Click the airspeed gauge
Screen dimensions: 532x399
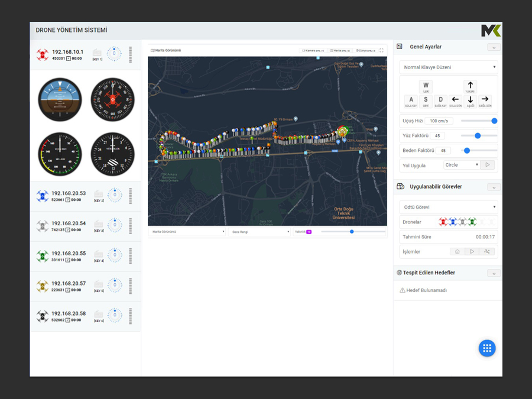click(60, 154)
